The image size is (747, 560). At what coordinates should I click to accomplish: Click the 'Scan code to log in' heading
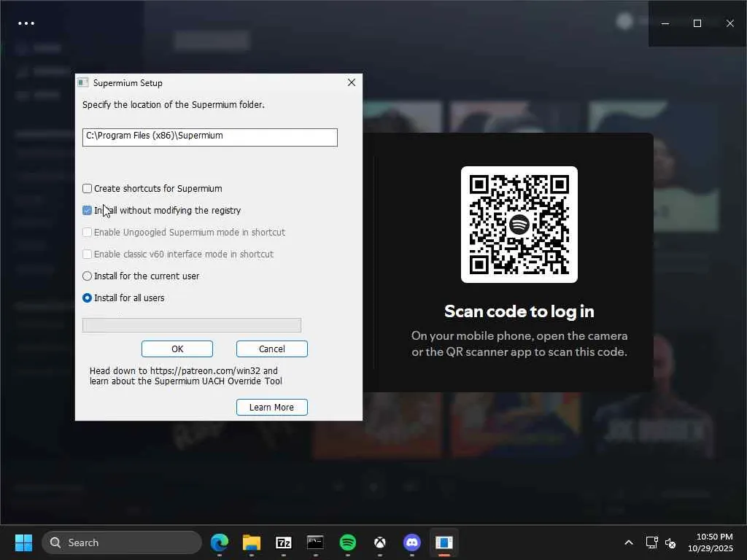pos(519,311)
